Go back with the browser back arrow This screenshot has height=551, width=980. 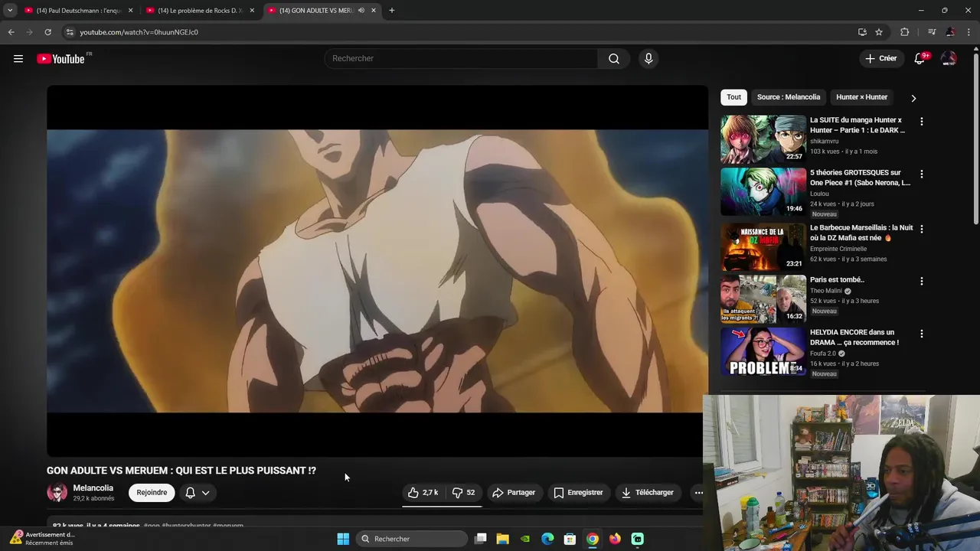pyautogui.click(x=11, y=32)
